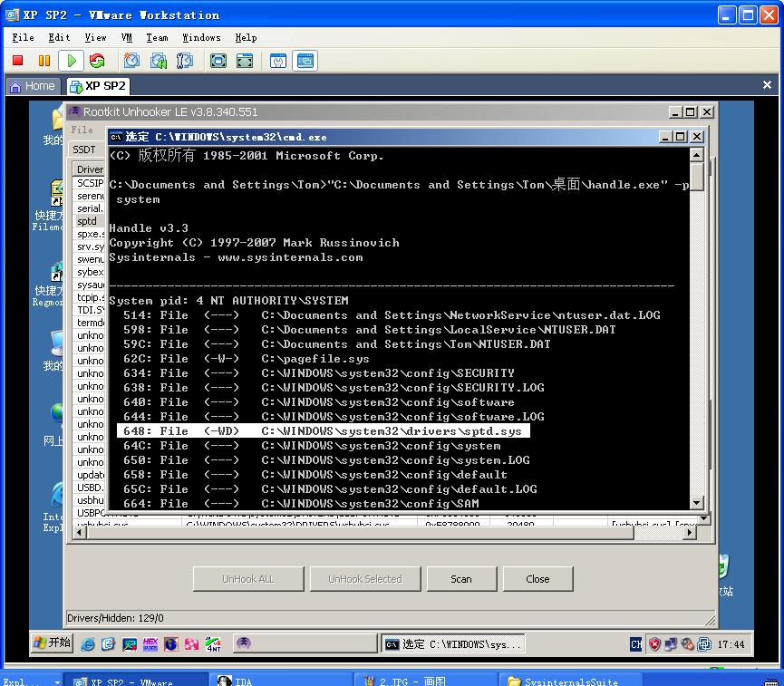The height and width of the screenshot is (686, 784).
Task: Click the 'System pid: 4' line
Action: (228, 301)
